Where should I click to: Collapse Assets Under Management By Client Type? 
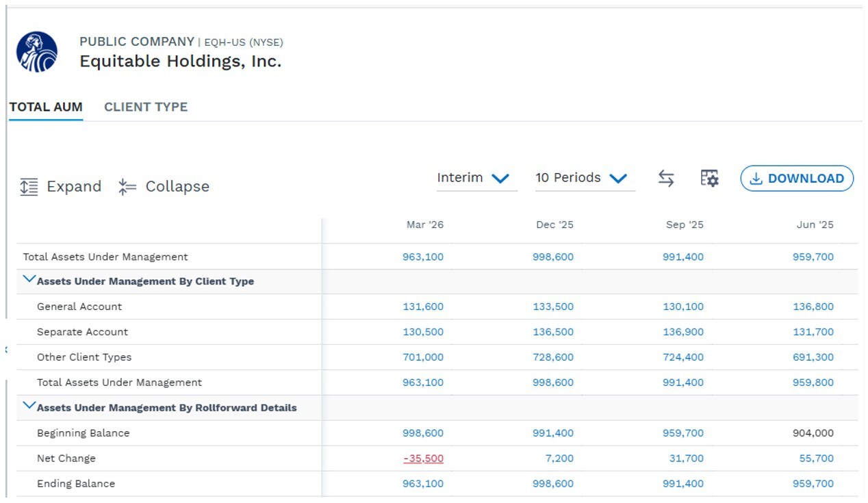tap(29, 279)
